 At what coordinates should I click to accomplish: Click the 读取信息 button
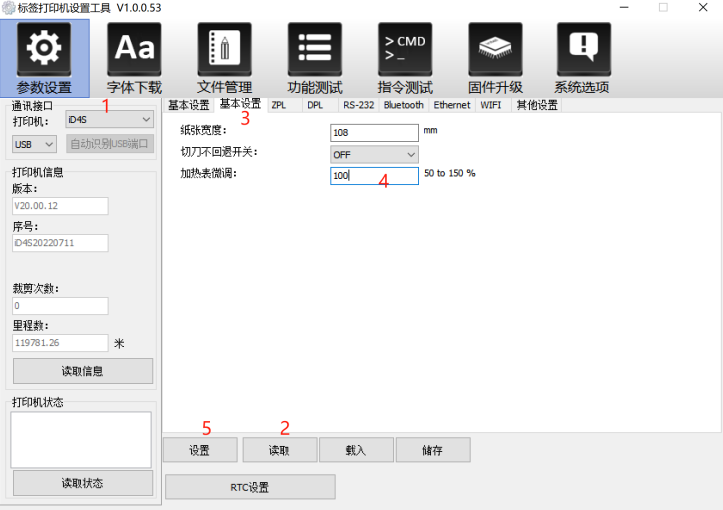[x=83, y=371]
